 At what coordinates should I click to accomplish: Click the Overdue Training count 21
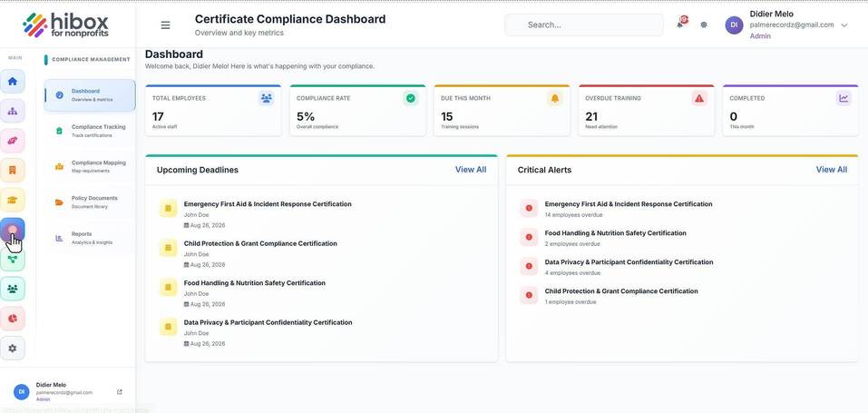pos(591,116)
